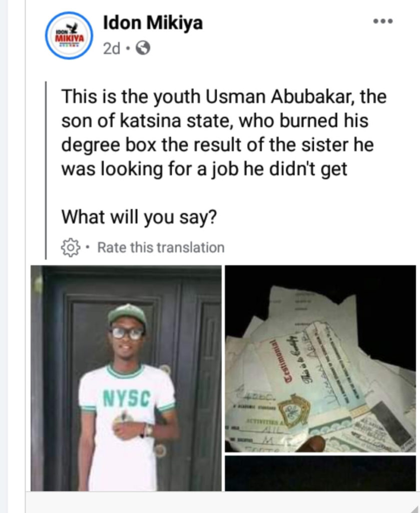Open the translation settings gear icon
The image size is (420, 513).
point(70,247)
